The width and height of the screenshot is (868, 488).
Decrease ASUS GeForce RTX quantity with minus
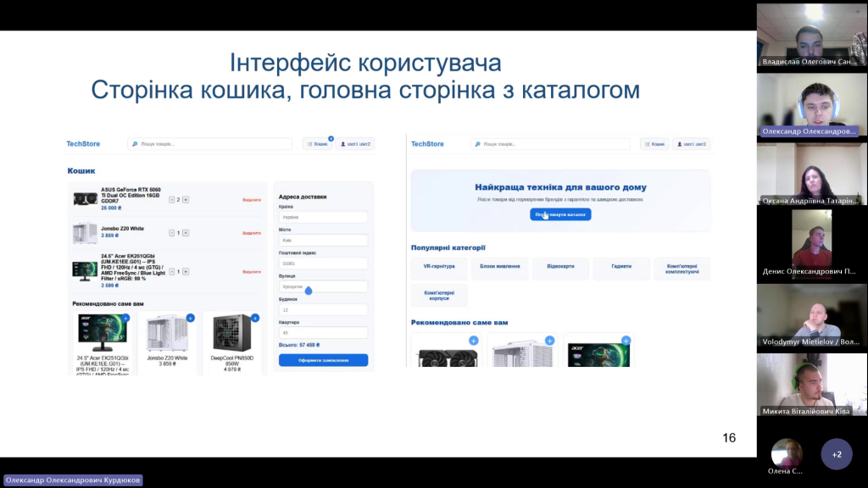coord(171,200)
